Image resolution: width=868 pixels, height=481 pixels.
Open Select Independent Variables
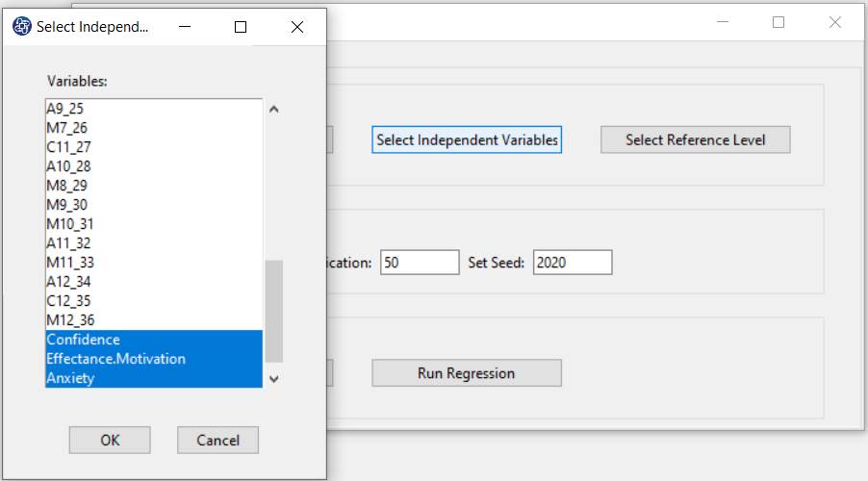click(x=467, y=140)
